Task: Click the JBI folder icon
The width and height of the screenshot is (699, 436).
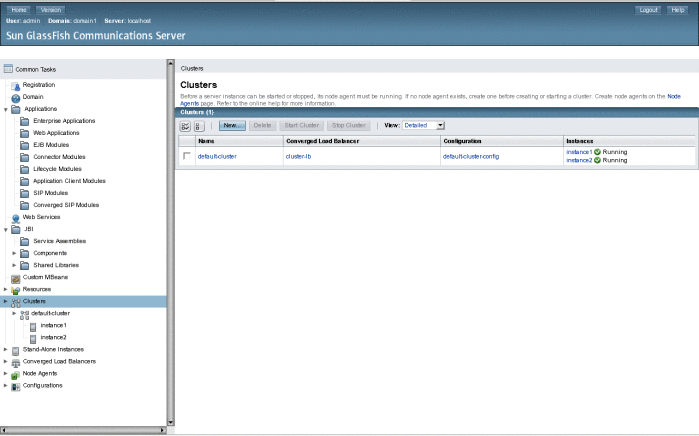Action: coord(16,230)
